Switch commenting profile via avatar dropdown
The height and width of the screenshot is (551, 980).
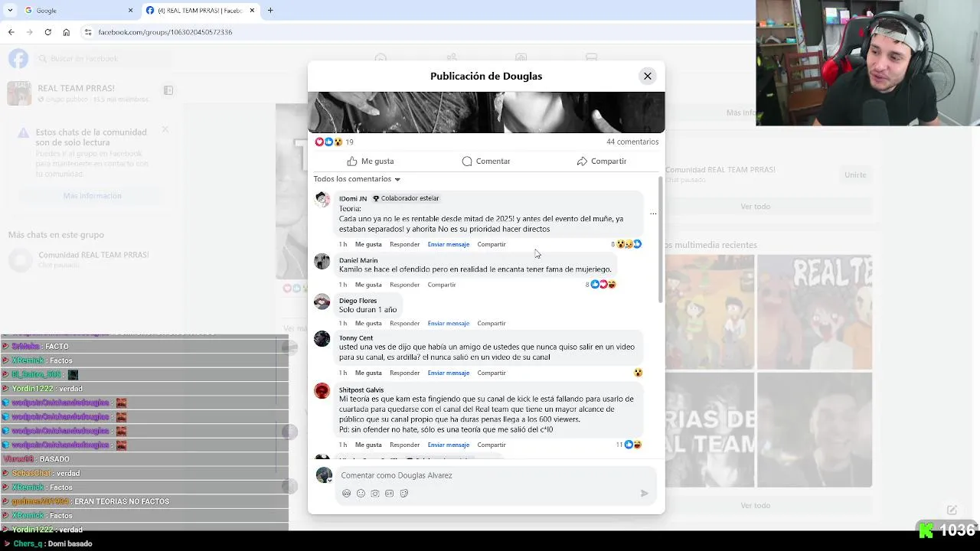[x=324, y=475]
